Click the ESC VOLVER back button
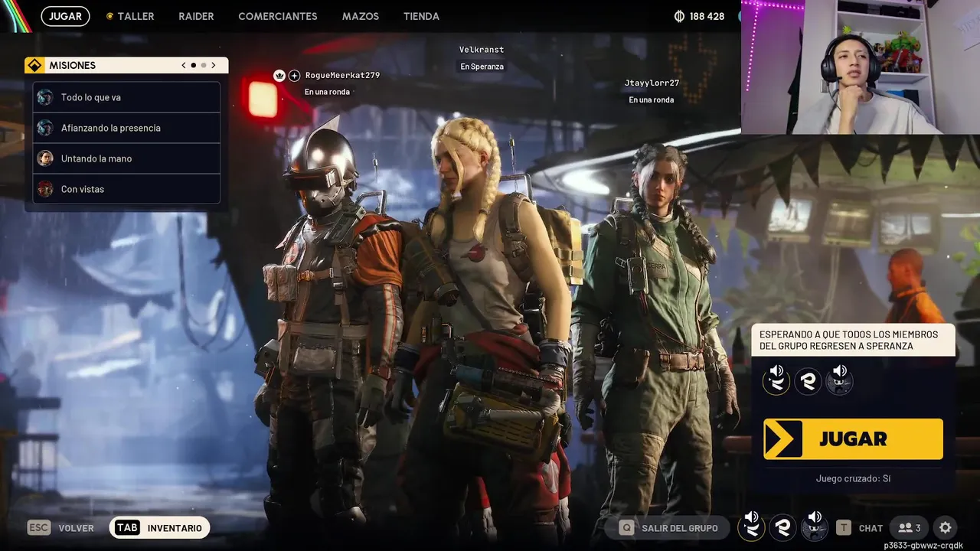980x551 pixels. (x=60, y=528)
